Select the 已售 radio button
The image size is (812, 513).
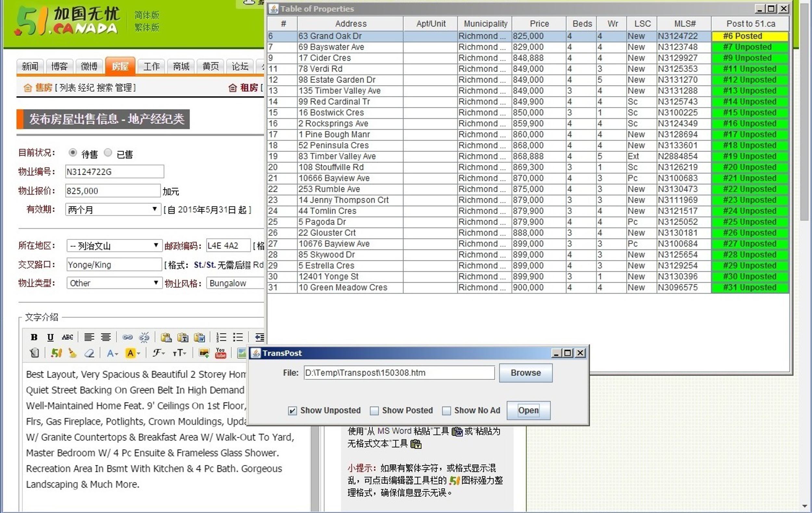108,153
